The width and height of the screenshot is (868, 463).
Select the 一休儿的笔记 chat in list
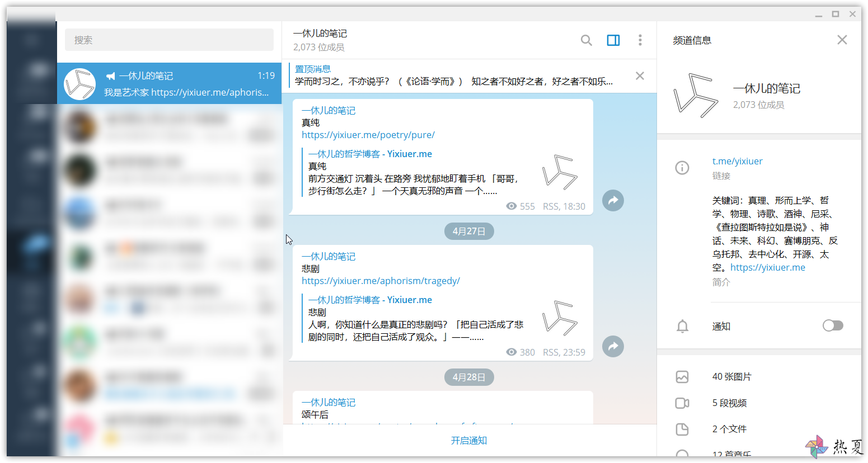[x=169, y=83]
